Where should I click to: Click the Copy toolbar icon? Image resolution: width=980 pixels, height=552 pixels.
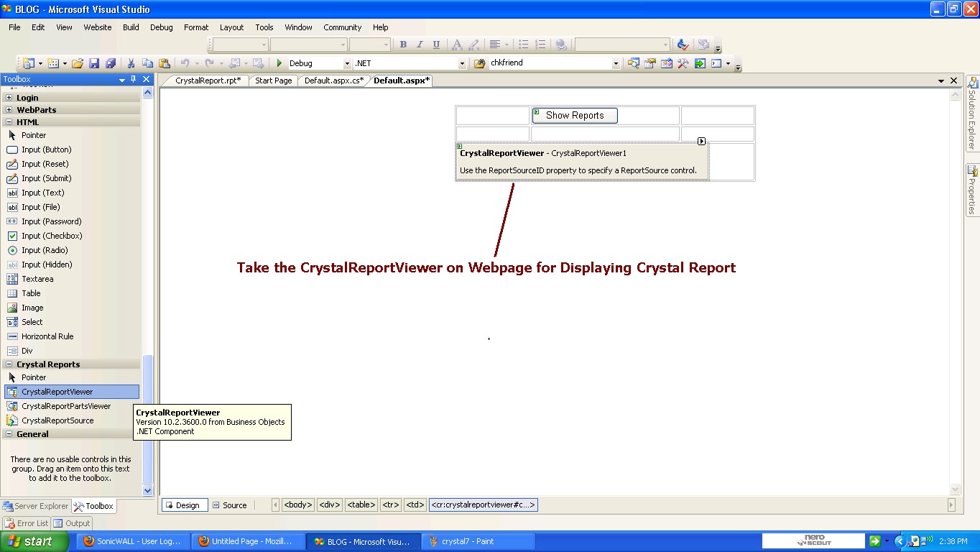click(x=147, y=63)
